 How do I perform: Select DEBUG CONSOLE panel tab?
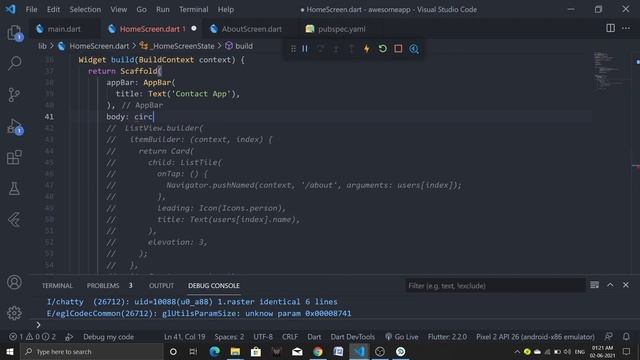pyautogui.click(x=213, y=285)
